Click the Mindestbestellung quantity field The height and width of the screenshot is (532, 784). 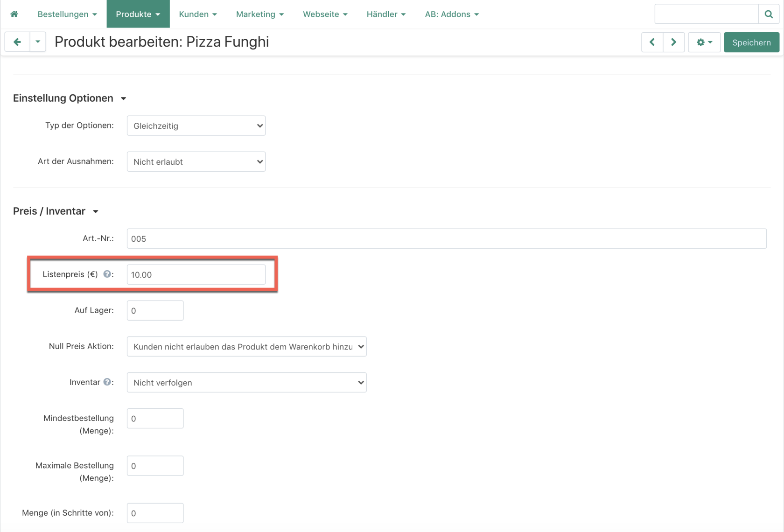[x=155, y=418]
